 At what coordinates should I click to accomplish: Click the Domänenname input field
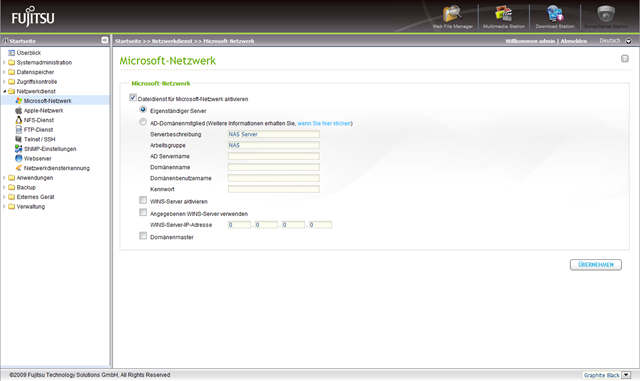click(x=273, y=167)
